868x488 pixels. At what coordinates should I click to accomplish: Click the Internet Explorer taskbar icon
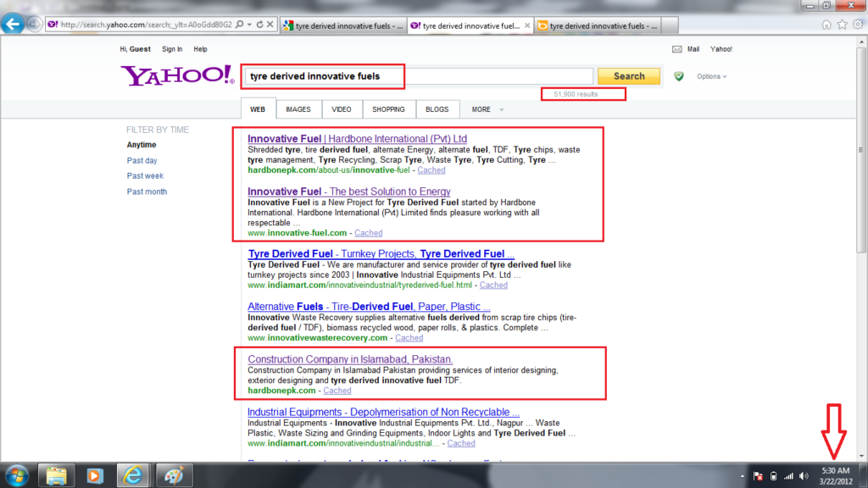[x=133, y=476]
